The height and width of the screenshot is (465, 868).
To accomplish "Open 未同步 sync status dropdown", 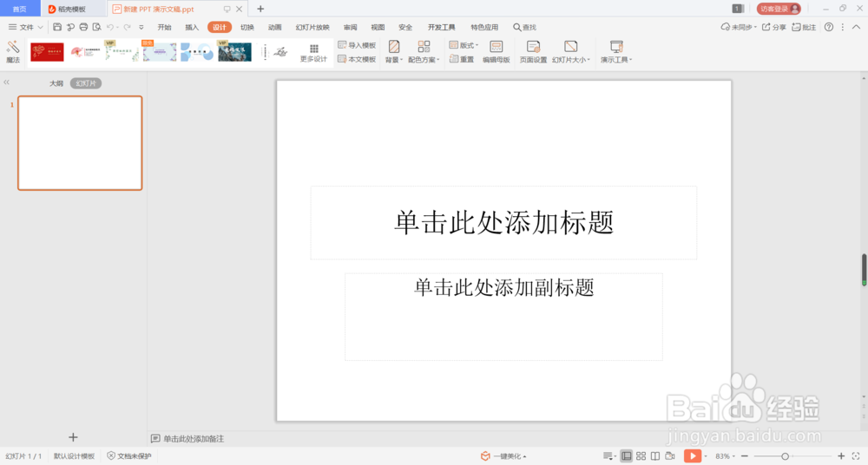I will [x=739, y=27].
